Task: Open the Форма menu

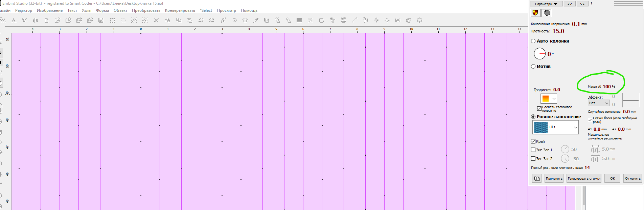Action: [102, 10]
